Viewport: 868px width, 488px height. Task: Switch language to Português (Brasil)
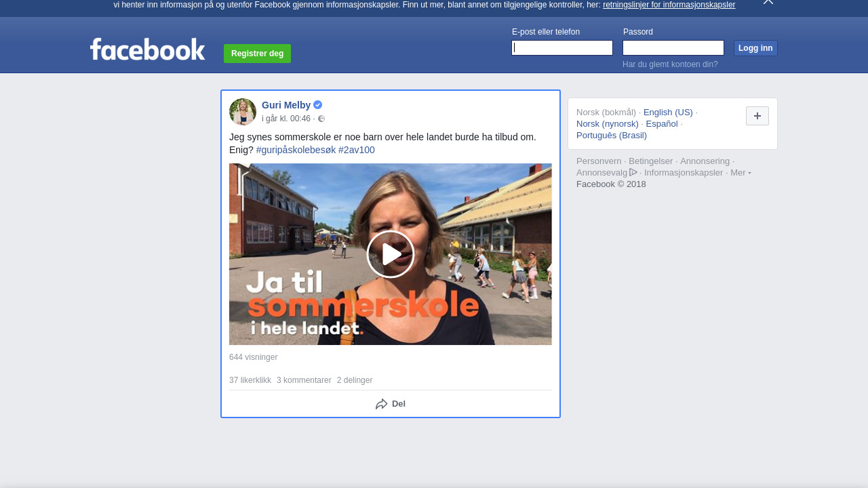click(612, 136)
